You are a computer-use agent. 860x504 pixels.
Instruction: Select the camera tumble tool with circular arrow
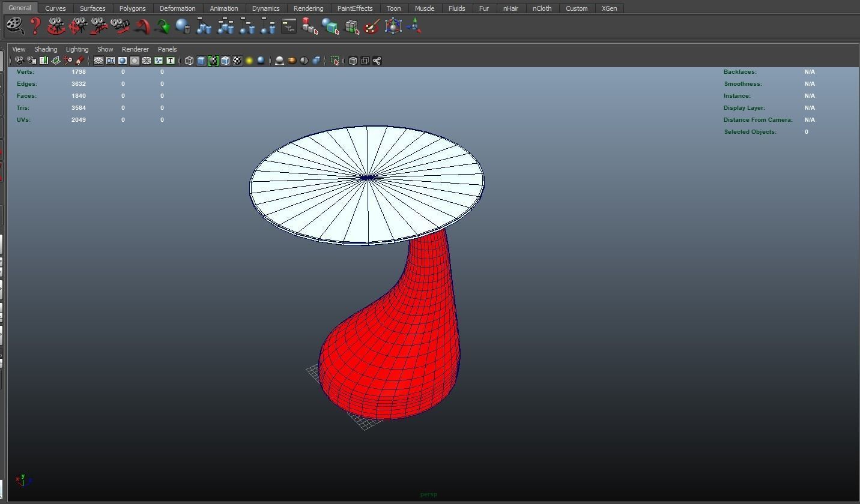[x=56, y=26]
